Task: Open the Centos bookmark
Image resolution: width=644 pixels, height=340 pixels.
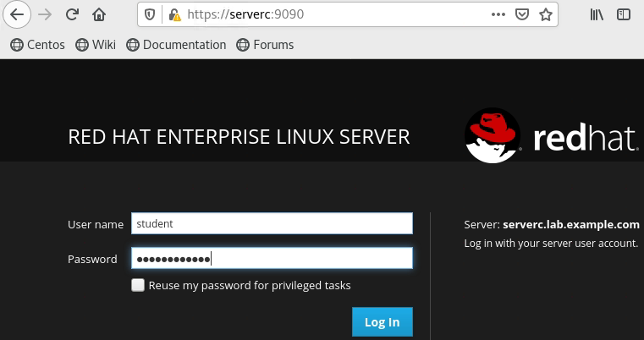Action: tap(37, 45)
